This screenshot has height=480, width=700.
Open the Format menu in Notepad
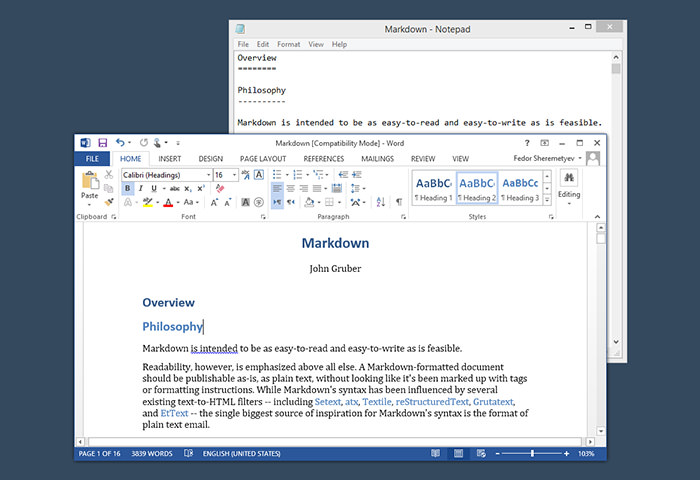coord(288,44)
